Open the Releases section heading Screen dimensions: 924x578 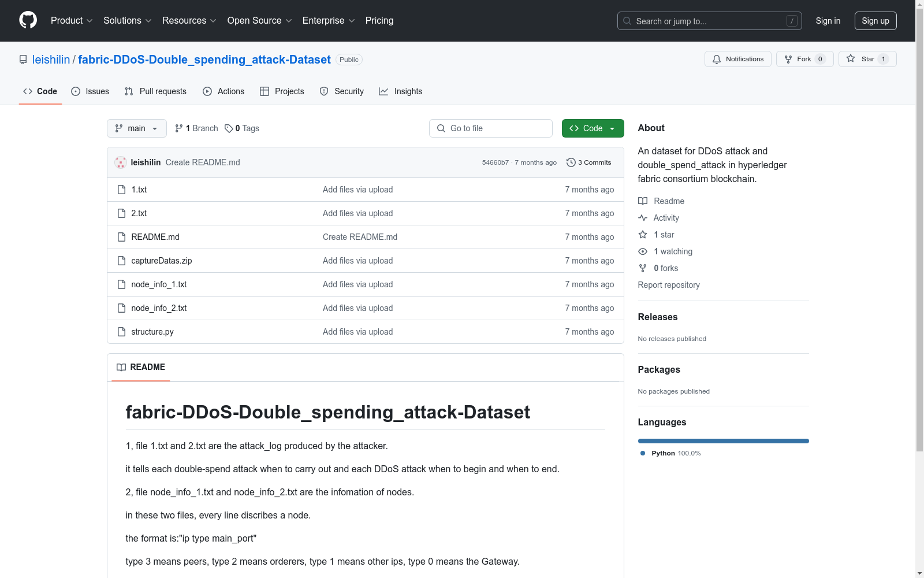[658, 317]
